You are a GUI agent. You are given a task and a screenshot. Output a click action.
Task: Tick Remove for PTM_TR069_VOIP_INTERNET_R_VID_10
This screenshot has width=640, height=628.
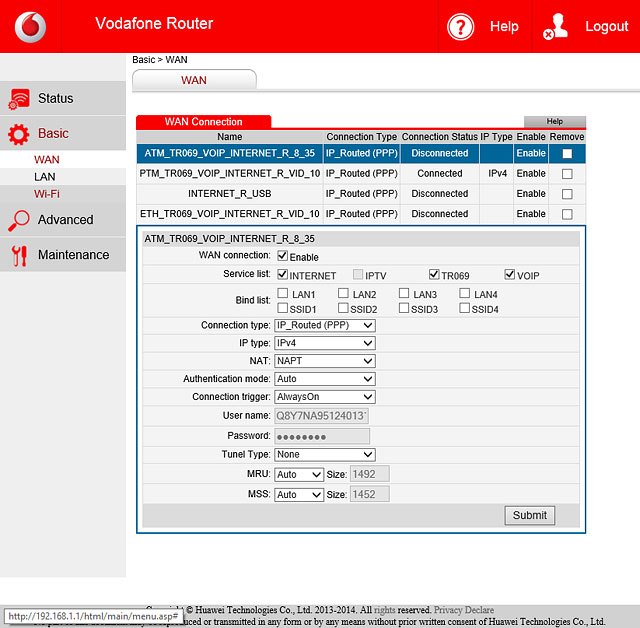click(x=567, y=174)
